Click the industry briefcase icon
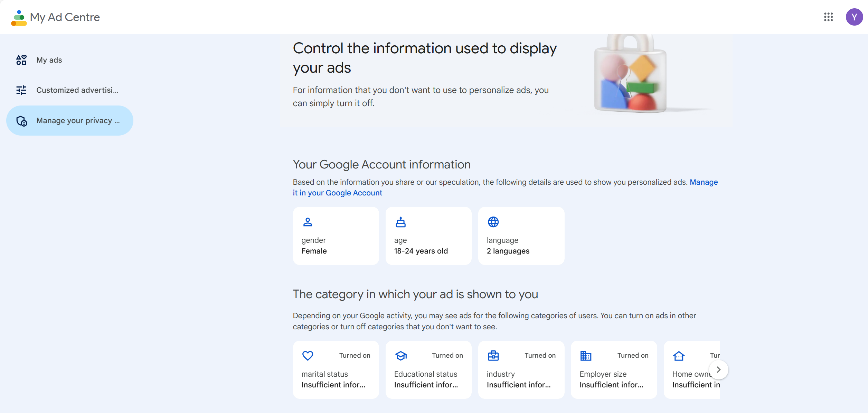 493,356
